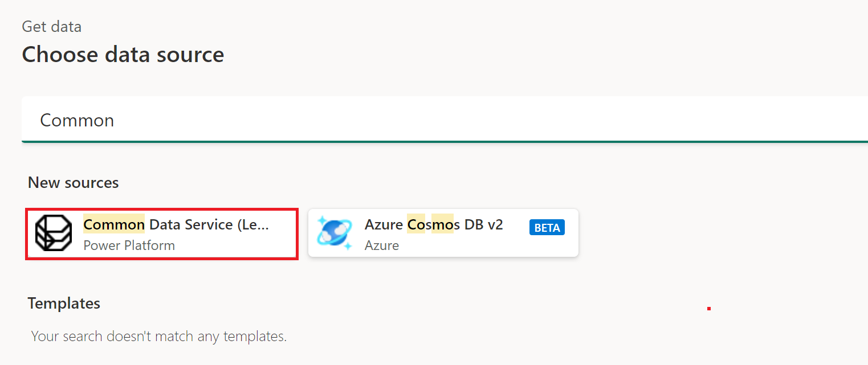Click the Choose data source heading
This screenshot has height=365, width=868.
pyautogui.click(x=123, y=54)
